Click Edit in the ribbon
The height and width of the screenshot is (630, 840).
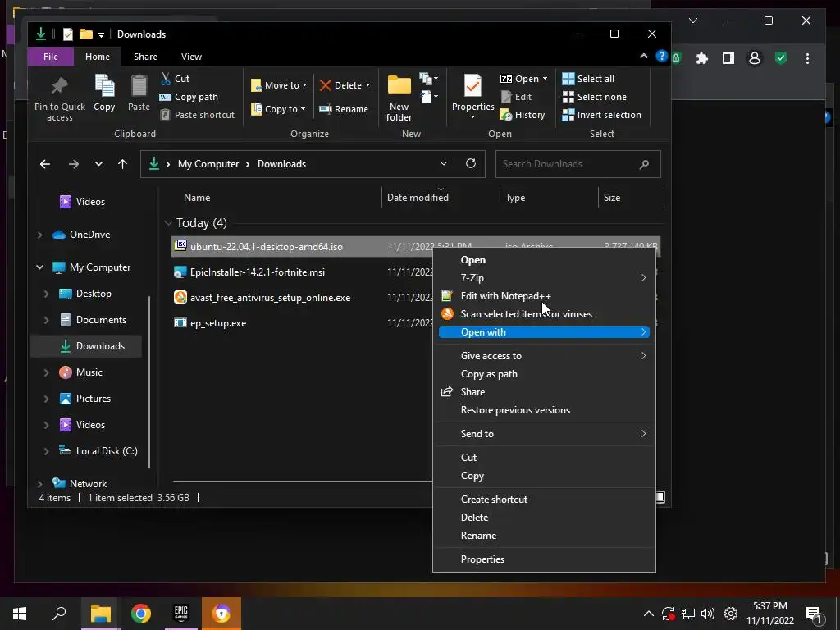(x=517, y=97)
